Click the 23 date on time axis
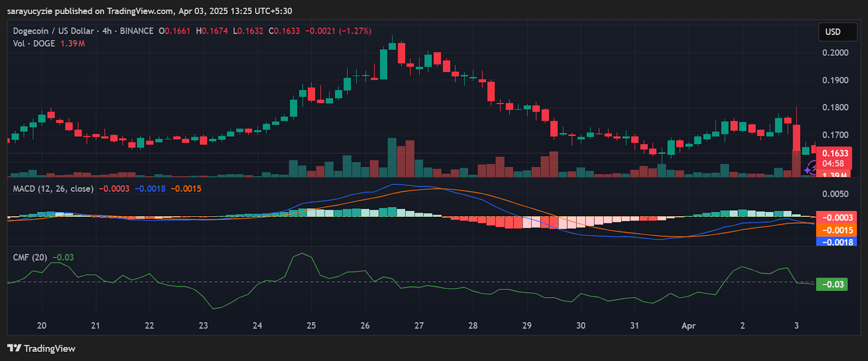 203,326
